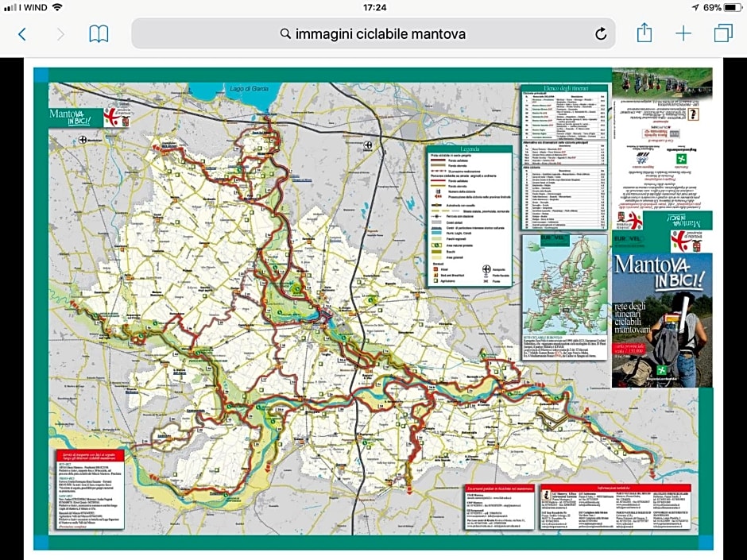Click the 'immagini ciclabile mantova' address field
Screen dimensions: 747x560
pos(380,34)
